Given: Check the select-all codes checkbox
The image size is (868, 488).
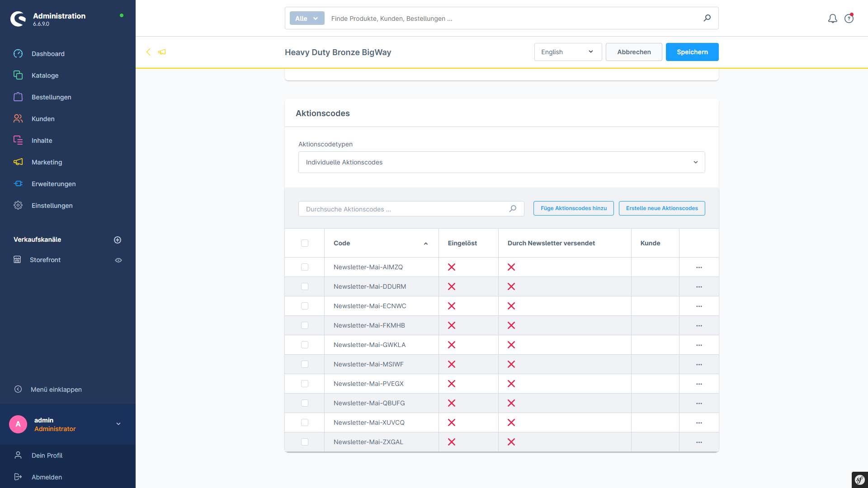Looking at the screenshot, I should 305,243.
